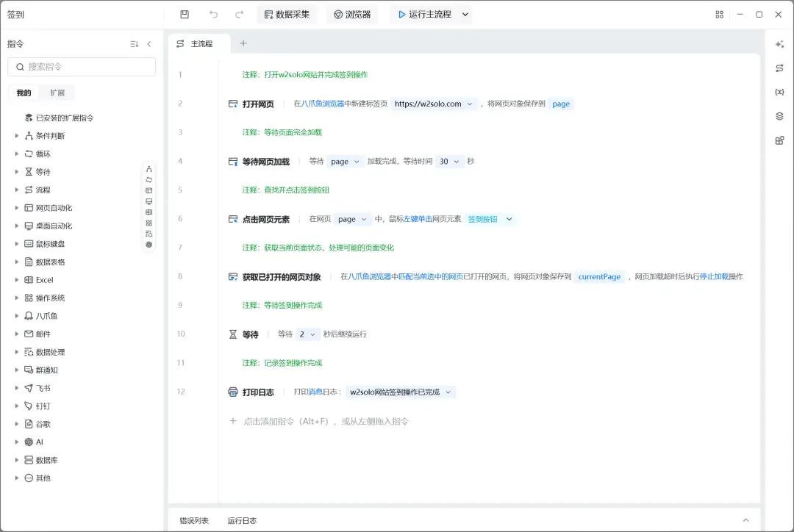Click the 匹配当前选中的网页 link
Viewport: 794px width, 532px height.
coord(431,277)
